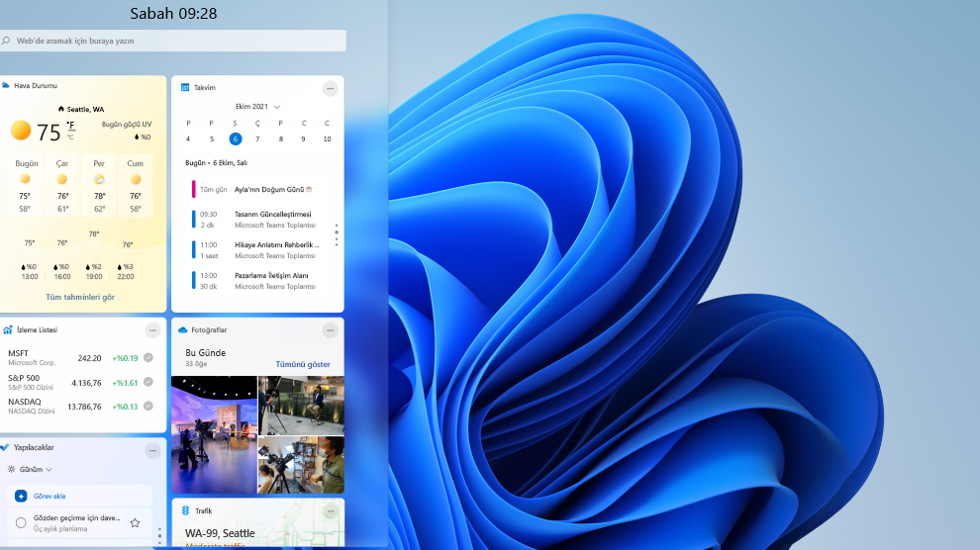The height and width of the screenshot is (550, 980).
Task: Switch temperature unit to °C
Action: point(70,137)
